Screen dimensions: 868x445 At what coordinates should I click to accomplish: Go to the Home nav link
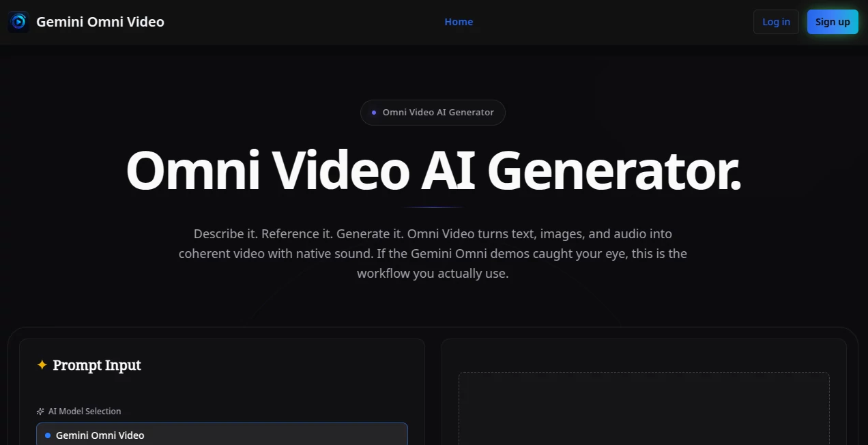point(459,22)
